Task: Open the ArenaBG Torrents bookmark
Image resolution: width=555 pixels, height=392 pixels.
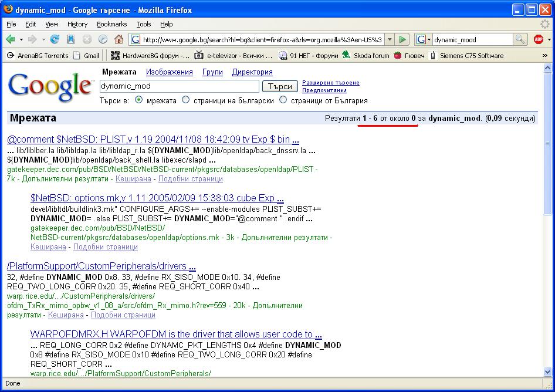Action: point(38,56)
